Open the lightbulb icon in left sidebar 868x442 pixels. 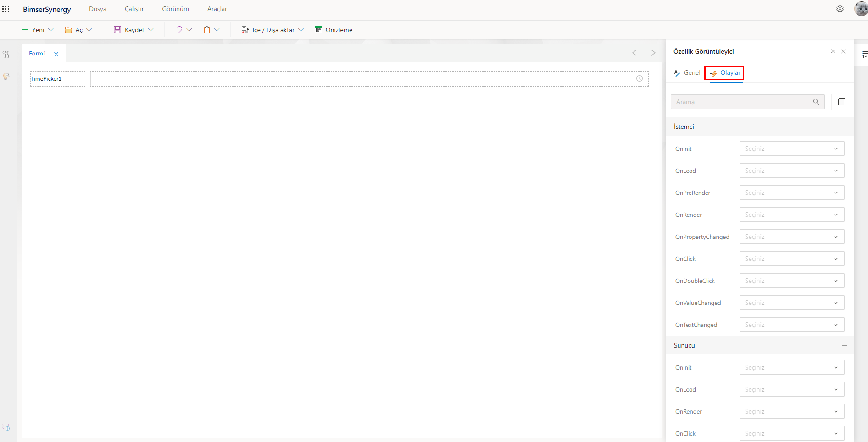(6, 77)
